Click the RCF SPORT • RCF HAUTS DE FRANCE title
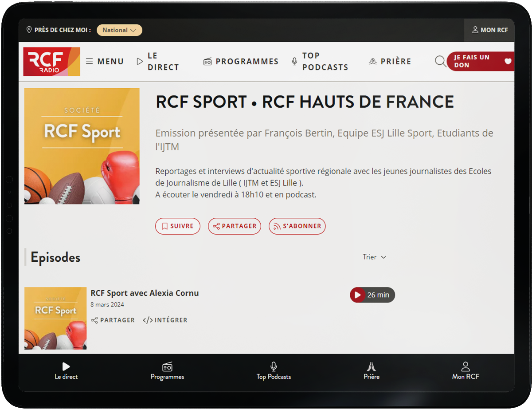 [x=305, y=102]
